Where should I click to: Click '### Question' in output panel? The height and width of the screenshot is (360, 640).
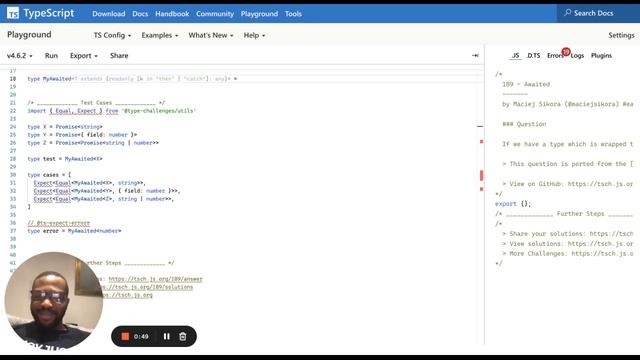coord(524,124)
